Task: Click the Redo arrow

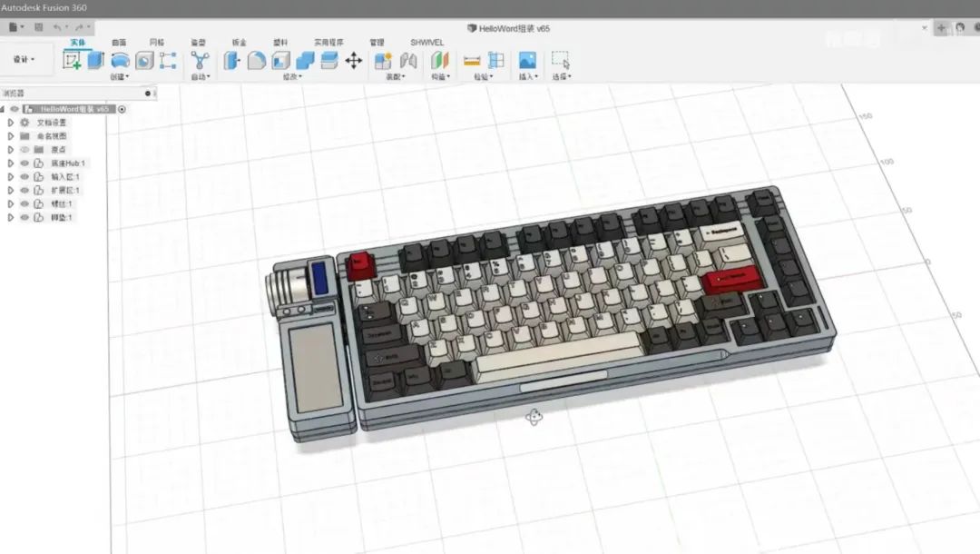Action: [x=79, y=27]
